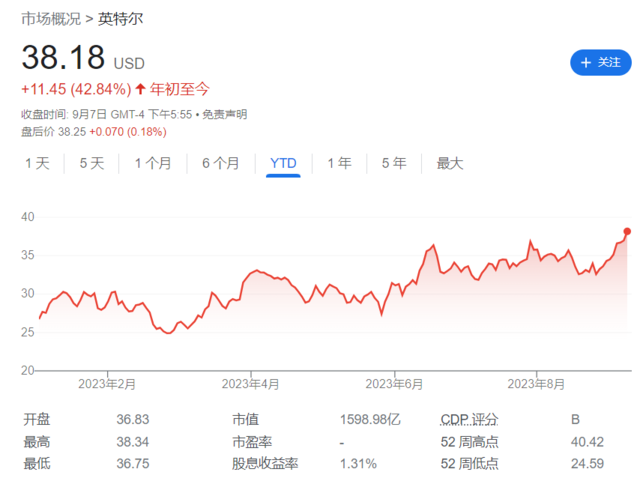The height and width of the screenshot is (487, 640).
Task: Click the 市盈率 label
Action: point(252,442)
